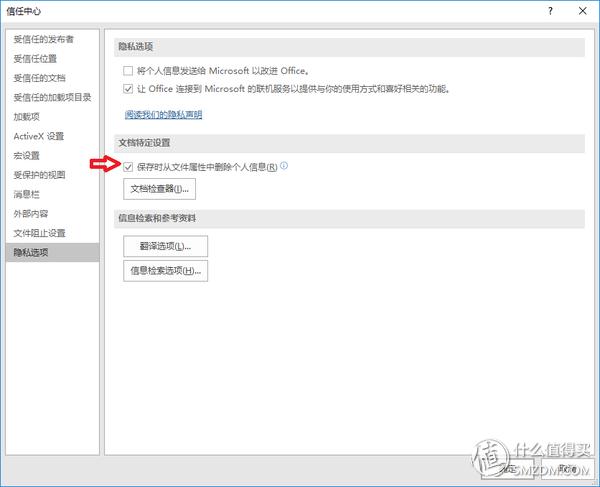Open 受信任的加载项目录 page
600x487 pixels.
pos(52,97)
